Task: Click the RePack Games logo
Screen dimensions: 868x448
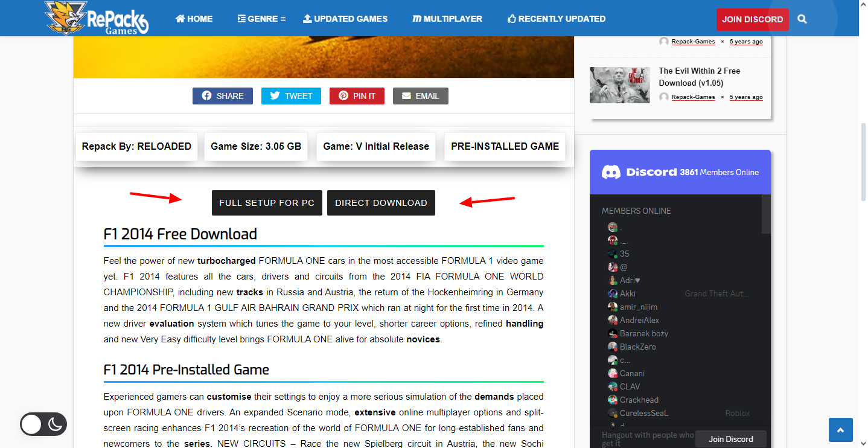Action: click(x=97, y=18)
